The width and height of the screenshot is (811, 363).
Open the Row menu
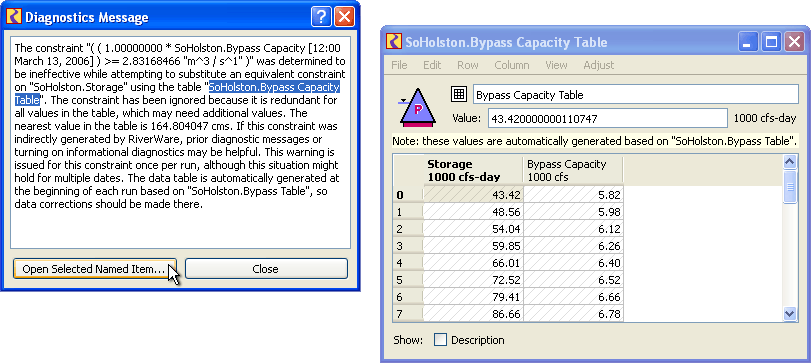[x=468, y=65]
